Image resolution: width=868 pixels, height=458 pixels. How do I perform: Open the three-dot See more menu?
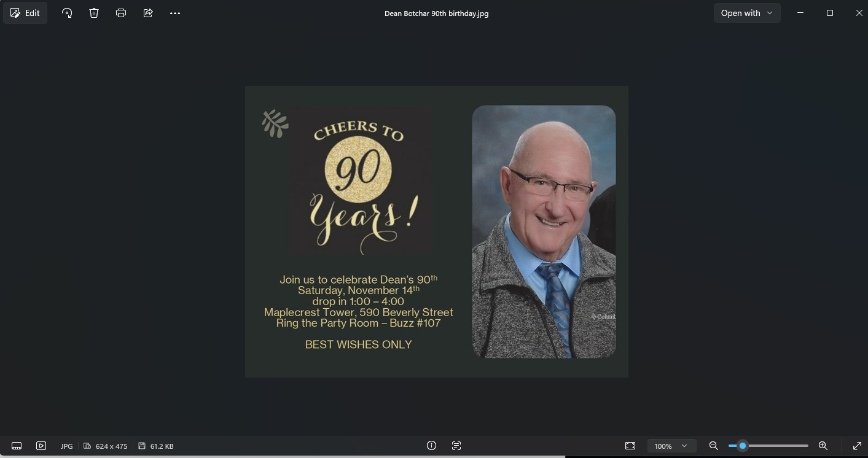(175, 13)
